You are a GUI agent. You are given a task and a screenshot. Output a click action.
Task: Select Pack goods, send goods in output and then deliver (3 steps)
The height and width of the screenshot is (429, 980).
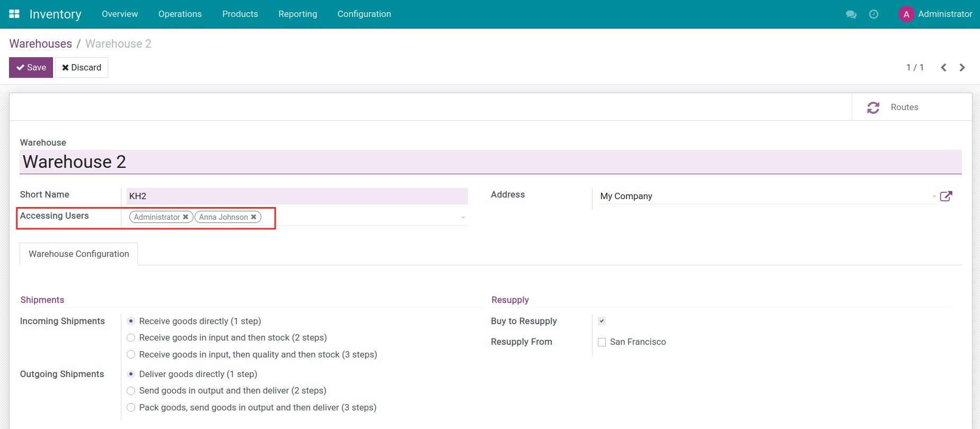(131, 408)
